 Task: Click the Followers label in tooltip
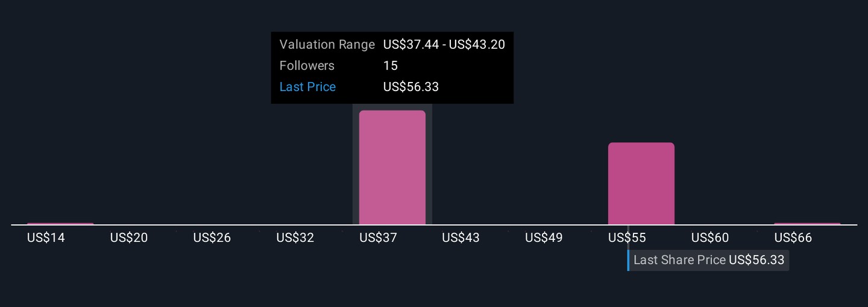[307, 66]
